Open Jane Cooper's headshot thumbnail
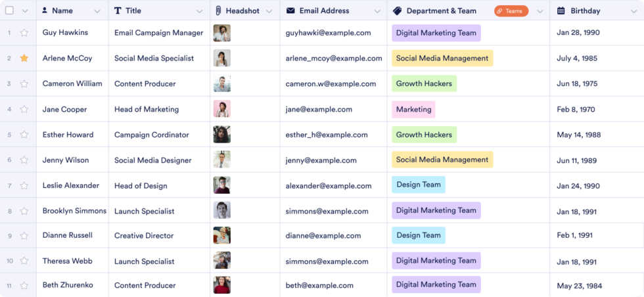The width and height of the screenshot is (644, 297). tap(222, 109)
